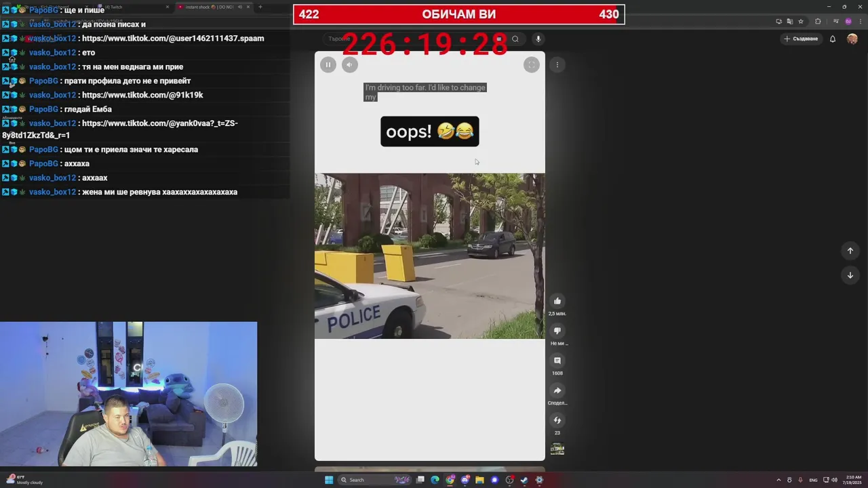
Task: Open clock showing 2:10 AM
Action: point(853,480)
